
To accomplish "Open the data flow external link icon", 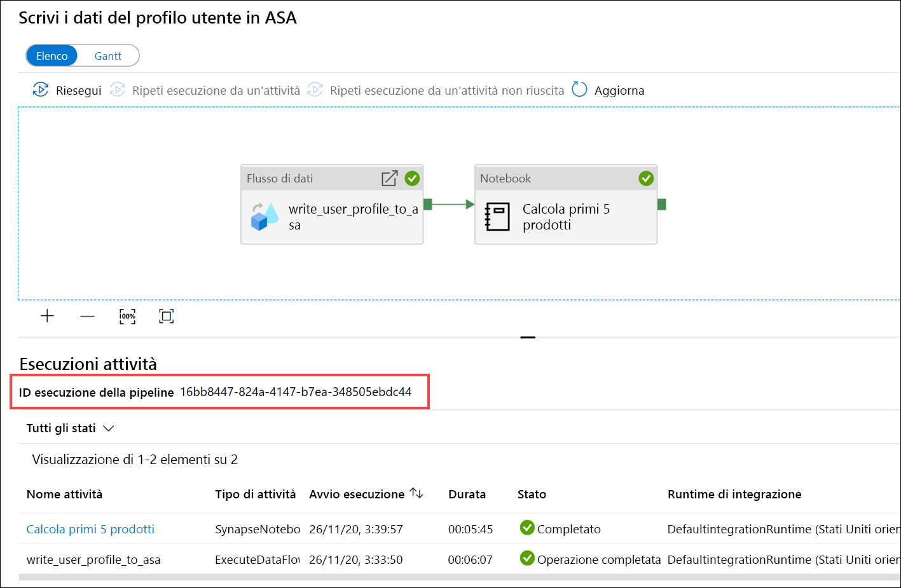I will click(389, 179).
